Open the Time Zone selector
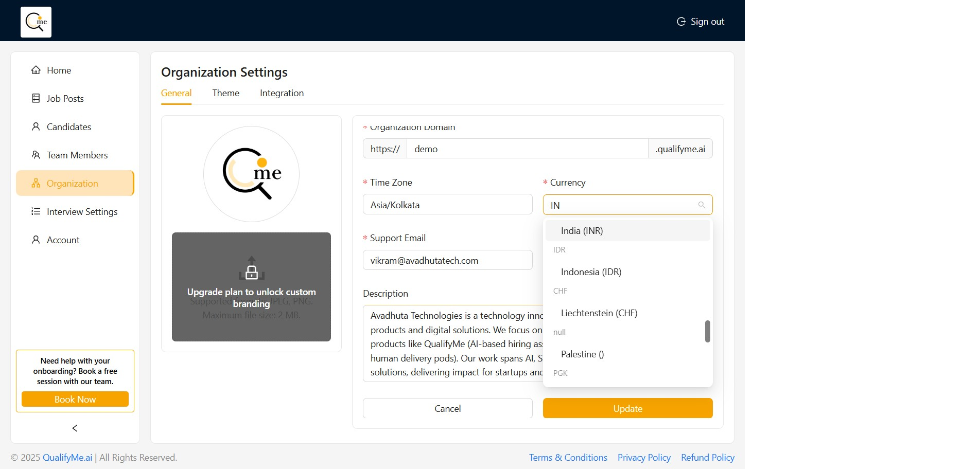The image size is (980, 471). tap(447, 205)
